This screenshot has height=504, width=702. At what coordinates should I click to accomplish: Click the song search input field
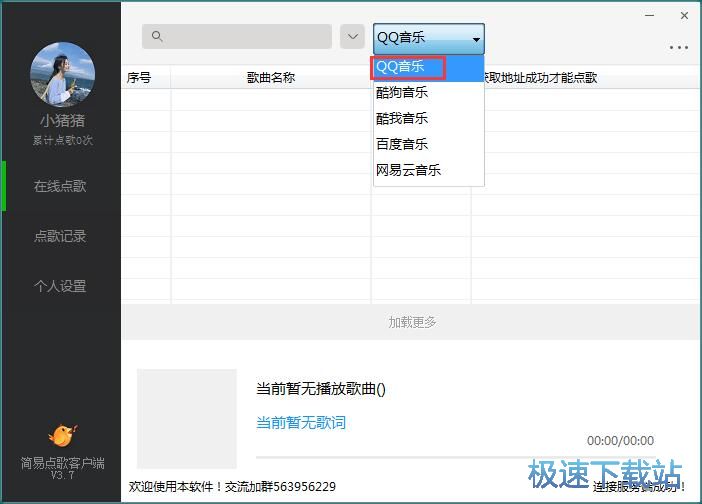point(237,36)
